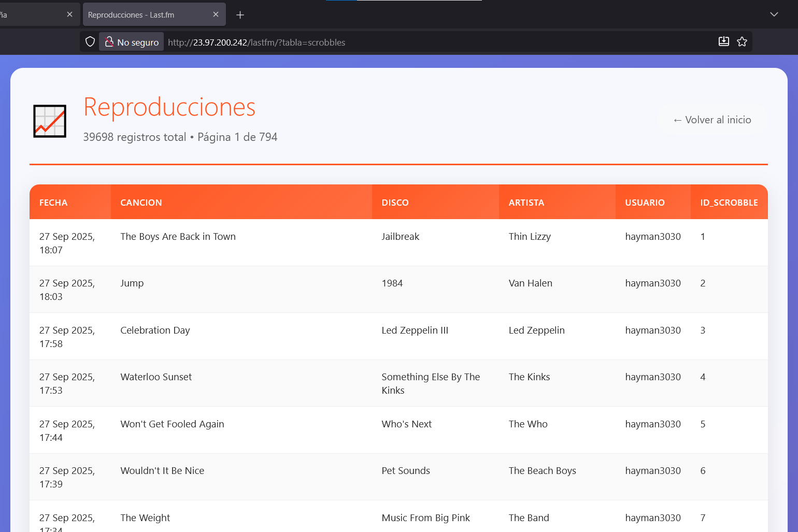
Task: Select the Pet Sounds album cell
Action: click(x=406, y=471)
